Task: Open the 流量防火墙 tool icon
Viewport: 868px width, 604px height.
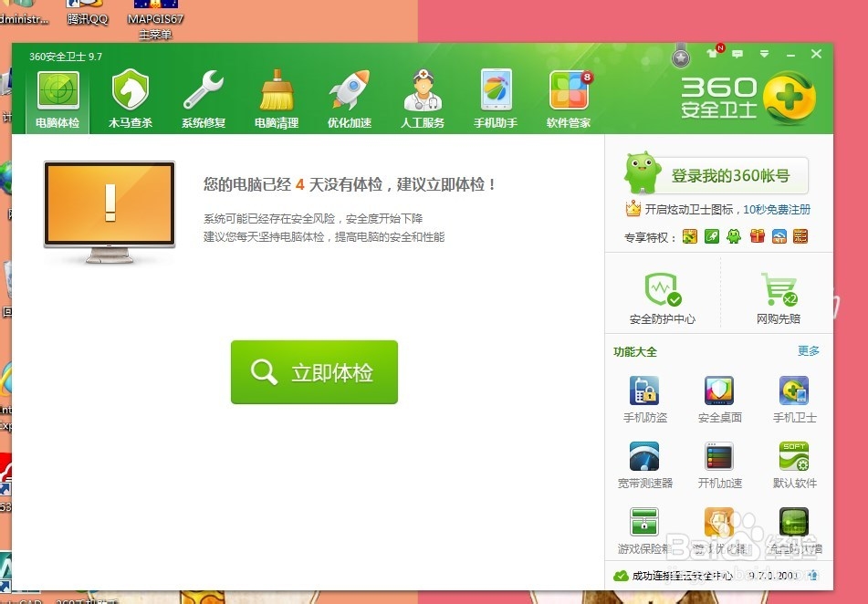Action: 794,523
